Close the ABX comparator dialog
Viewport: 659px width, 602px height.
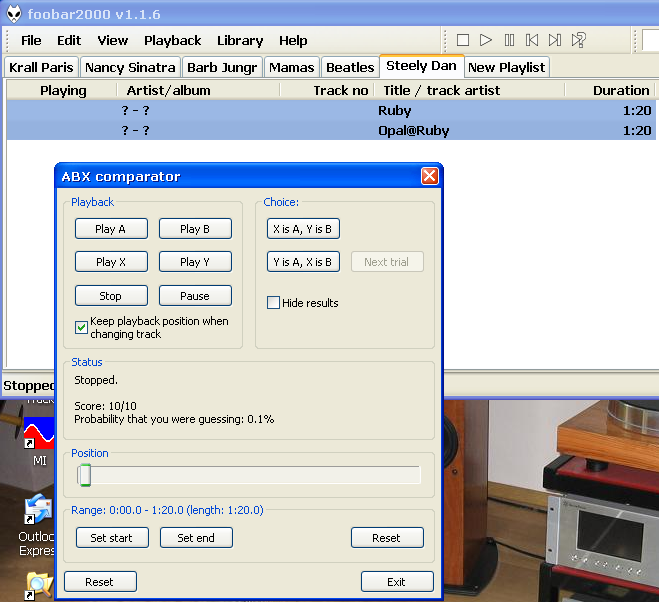430,176
